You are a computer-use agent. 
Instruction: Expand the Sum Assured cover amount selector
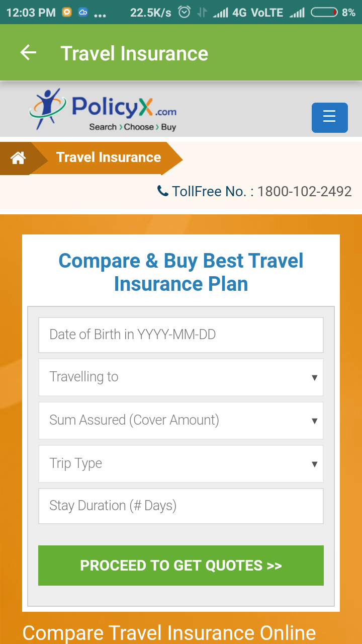pyautogui.click(x=181, y=420)
